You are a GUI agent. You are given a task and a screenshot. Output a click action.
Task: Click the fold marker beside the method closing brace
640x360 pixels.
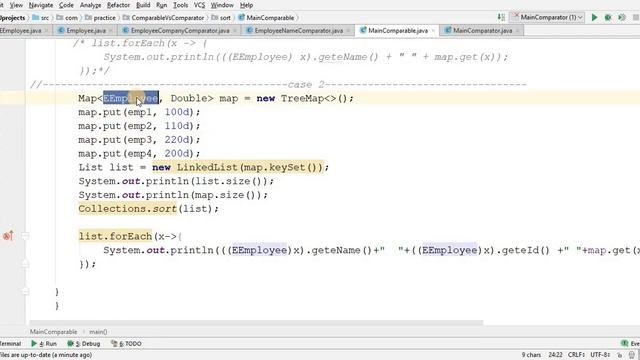tap(25, 291)
